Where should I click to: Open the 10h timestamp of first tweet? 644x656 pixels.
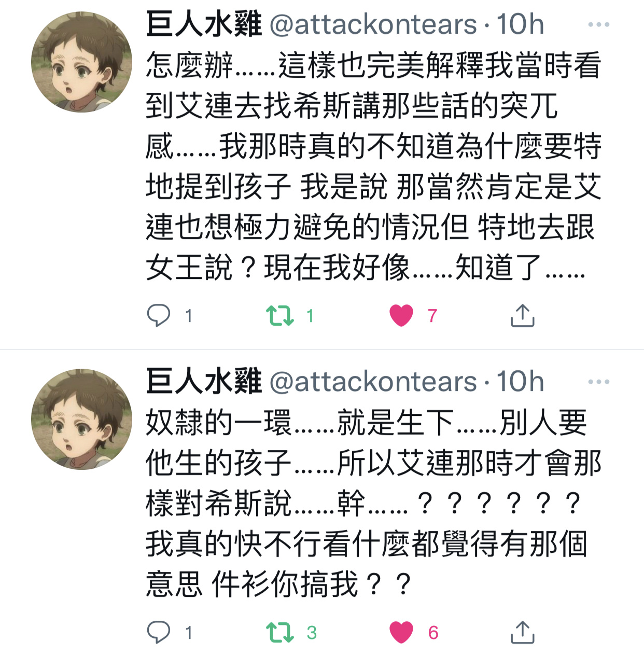[520, 24]
